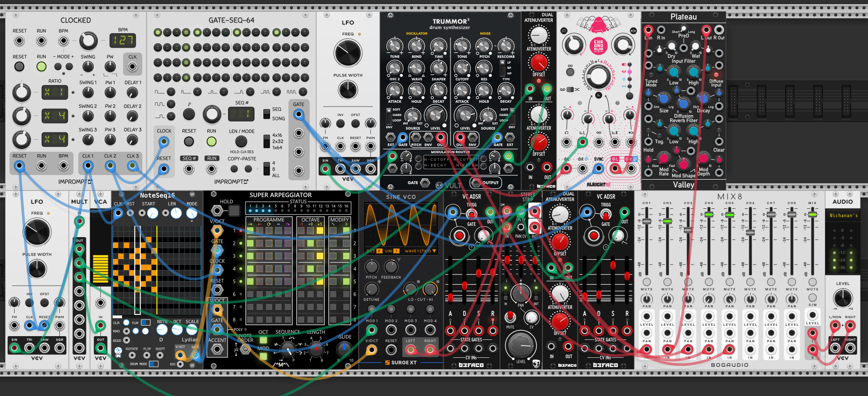Click the Lydian scale label on NoteSeq16

pos(189,339)
